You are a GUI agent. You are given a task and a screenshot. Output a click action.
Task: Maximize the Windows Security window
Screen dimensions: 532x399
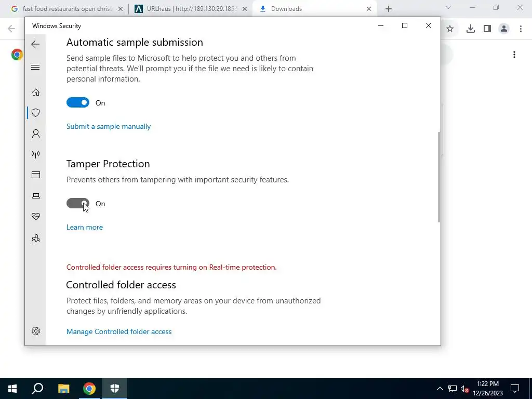pyautogui.click(x=404, y=25)
